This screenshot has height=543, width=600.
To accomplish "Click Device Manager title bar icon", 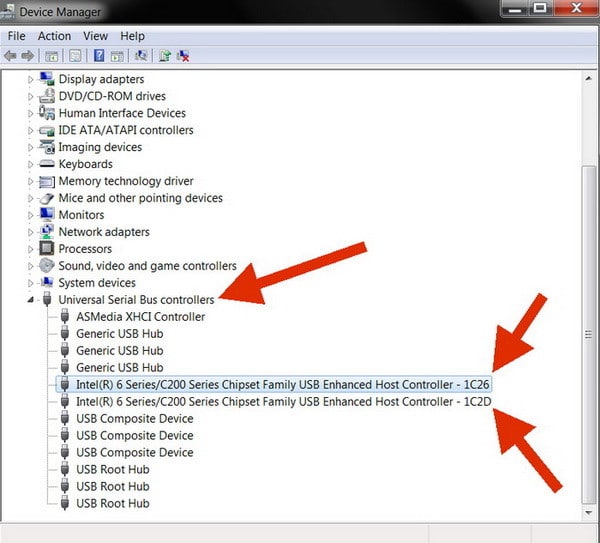I will pyautogui.click(x=8, y=11).
